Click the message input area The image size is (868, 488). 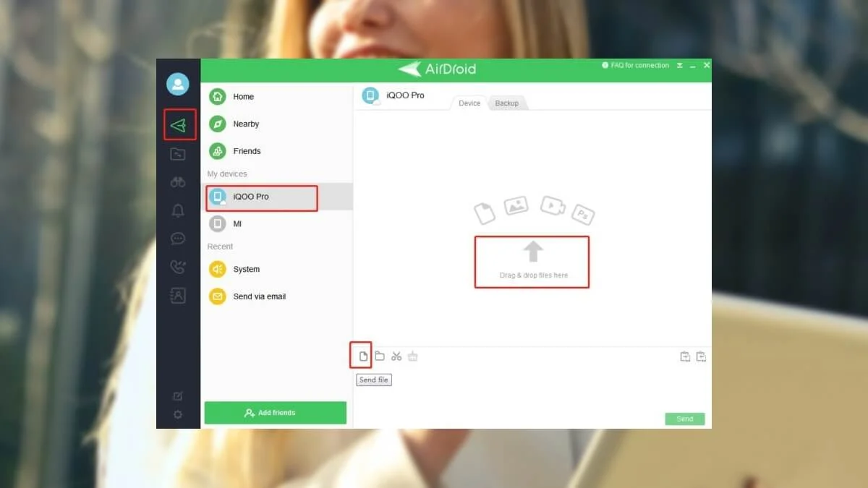[x=532, y=393]
